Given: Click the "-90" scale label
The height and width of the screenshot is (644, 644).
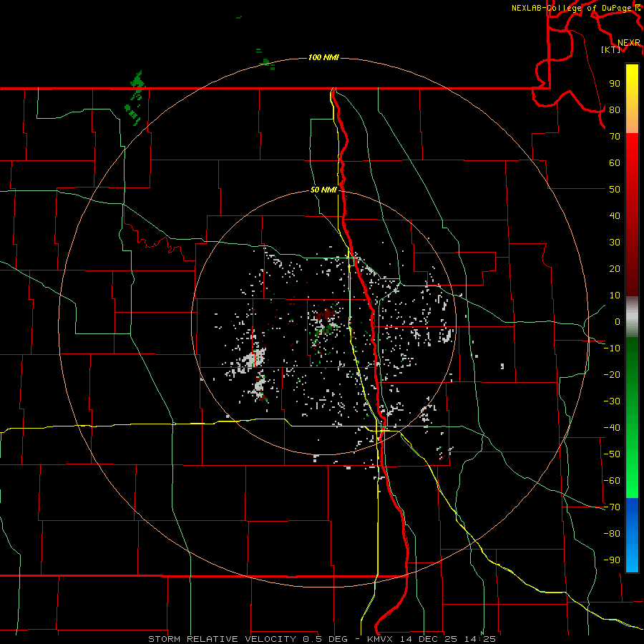Looking at the screenshot, I should [612, 560].
